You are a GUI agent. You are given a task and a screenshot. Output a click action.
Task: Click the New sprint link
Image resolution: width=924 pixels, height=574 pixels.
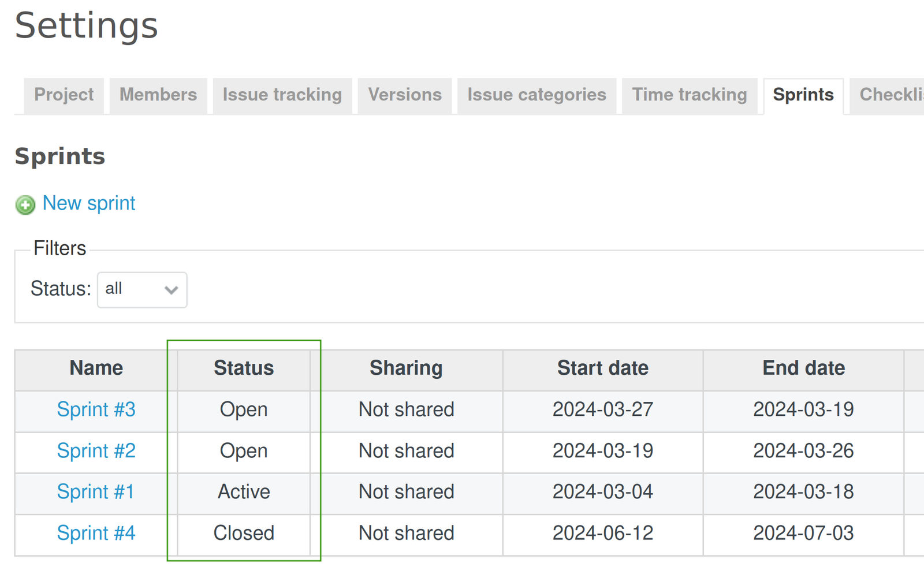coord(88,203)
